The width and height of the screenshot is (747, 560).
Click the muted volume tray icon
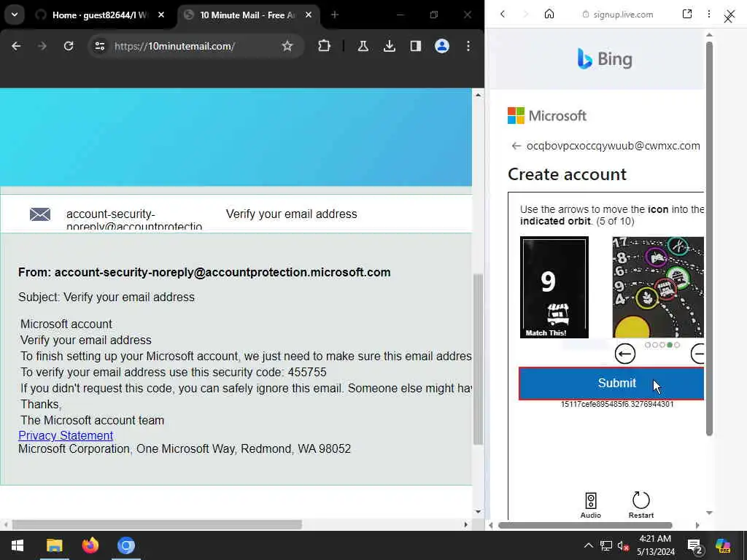tap(623, 545)
